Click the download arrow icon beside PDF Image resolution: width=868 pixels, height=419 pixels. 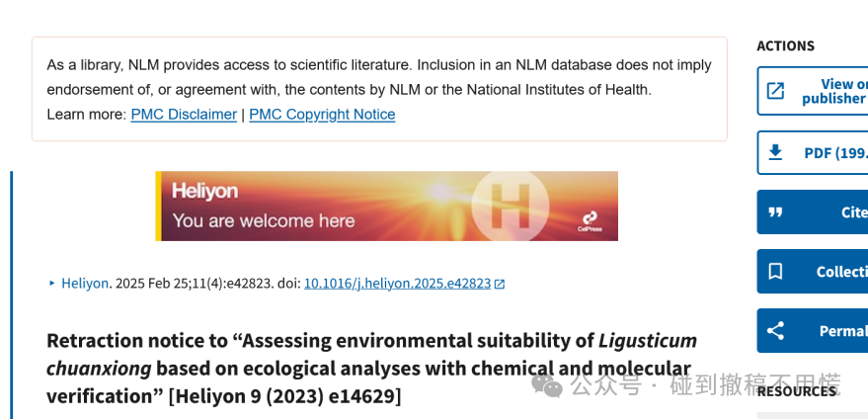pos(775,152)
